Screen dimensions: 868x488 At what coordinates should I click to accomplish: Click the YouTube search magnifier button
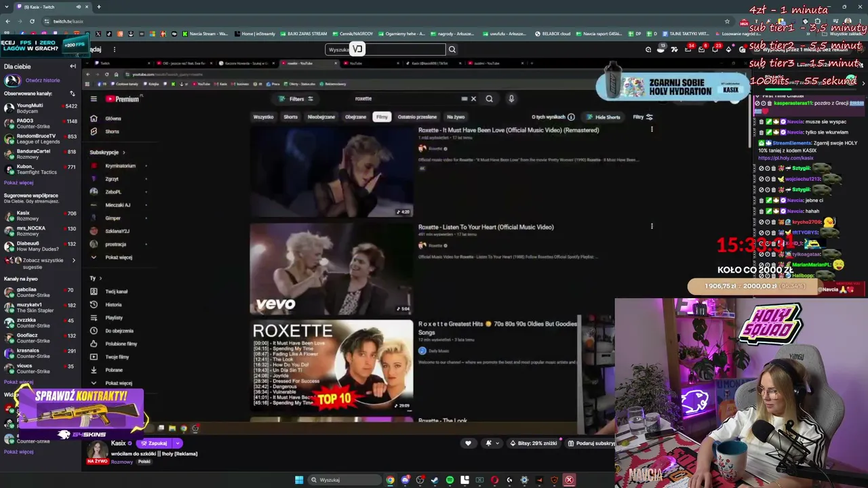click(489, 99)
